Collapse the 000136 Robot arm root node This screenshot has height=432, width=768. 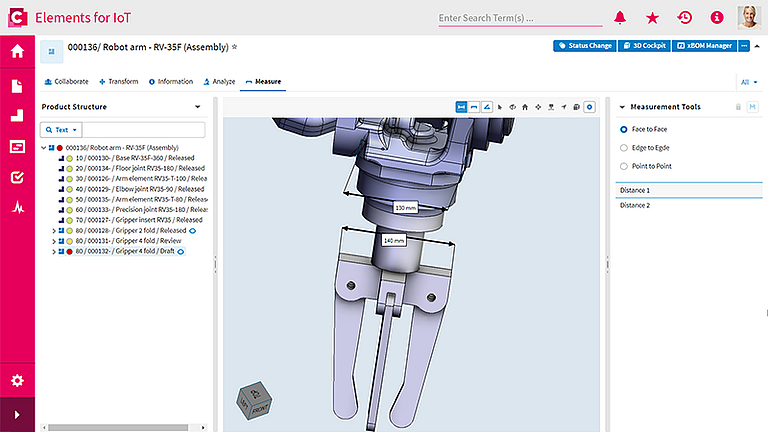tap(44, 147)
